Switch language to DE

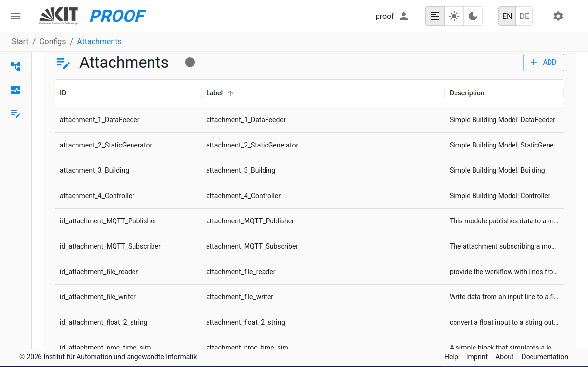pyautogui.click(x=524, y=16)
